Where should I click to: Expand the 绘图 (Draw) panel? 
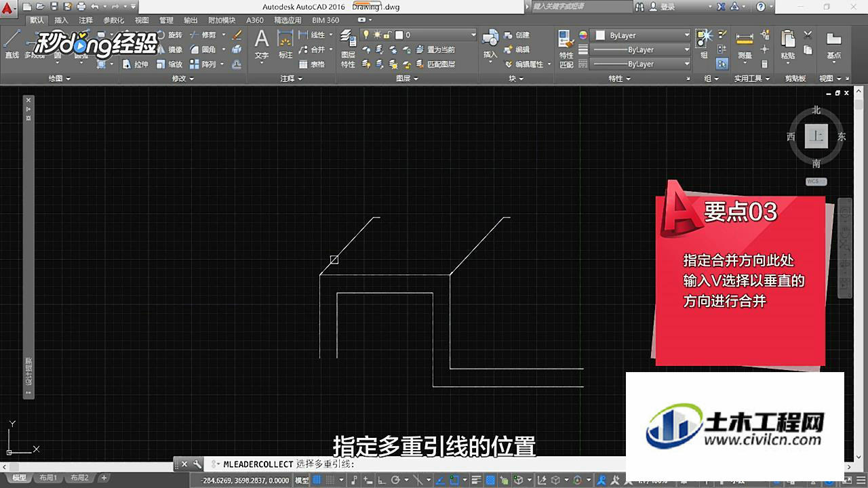click(x=60, y=79)
